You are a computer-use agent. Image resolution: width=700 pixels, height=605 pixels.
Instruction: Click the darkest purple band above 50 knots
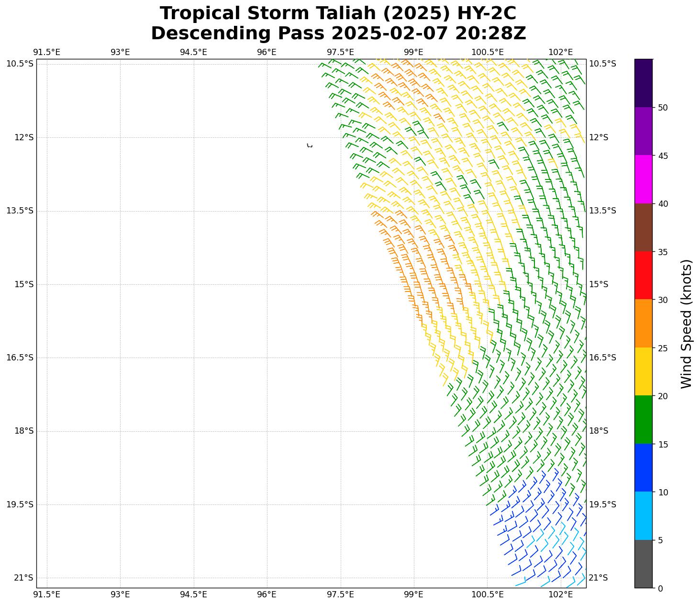[x=643, y=83]
